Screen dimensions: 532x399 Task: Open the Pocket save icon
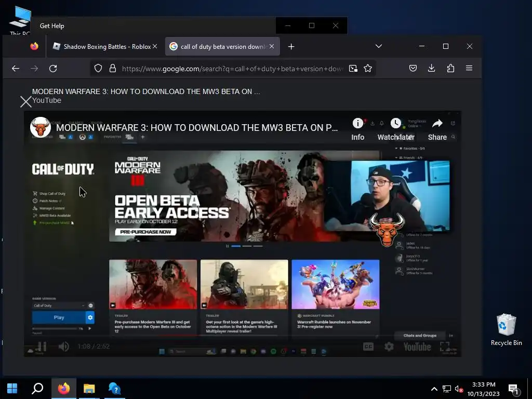pyautogui.click(x=413, y=68)
